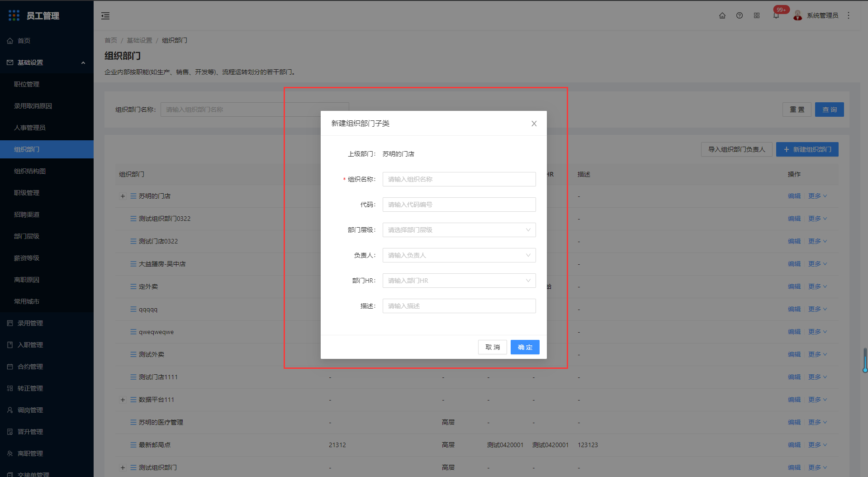Click 离职管理 sidebar icon
The width and height of the screenshot is (868, 477).
click(10, 453)
